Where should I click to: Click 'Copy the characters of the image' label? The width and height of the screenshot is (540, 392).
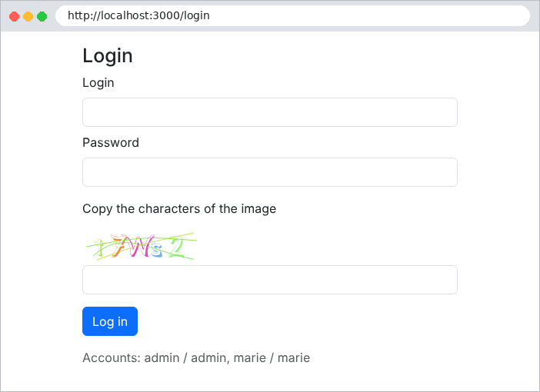[x=179, y=208]
